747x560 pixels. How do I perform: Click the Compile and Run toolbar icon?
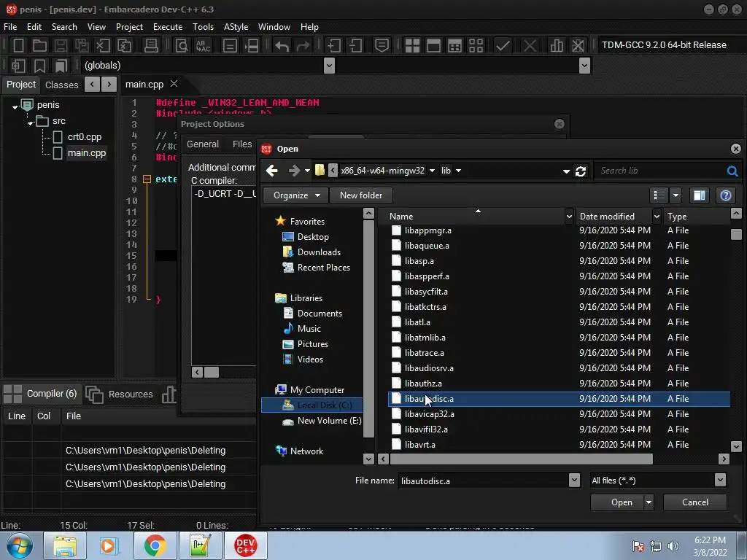pos(454,46)
